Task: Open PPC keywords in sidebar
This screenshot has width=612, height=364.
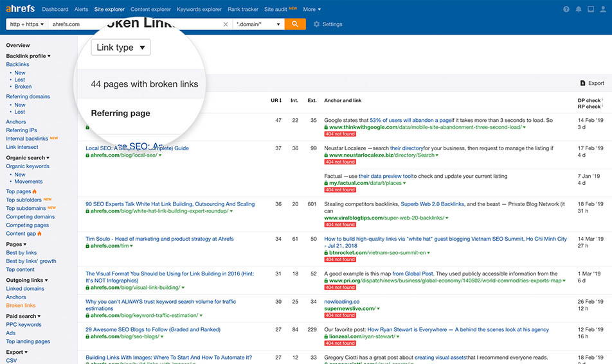Action: point(23,325)
